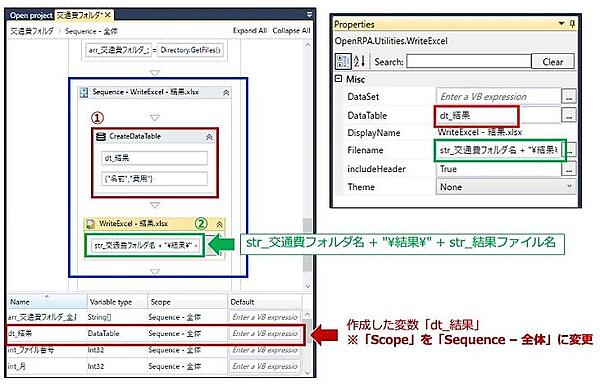Switch to Categorized property view
Viewport: 600px width, 386px height.
tap(342, 61)
